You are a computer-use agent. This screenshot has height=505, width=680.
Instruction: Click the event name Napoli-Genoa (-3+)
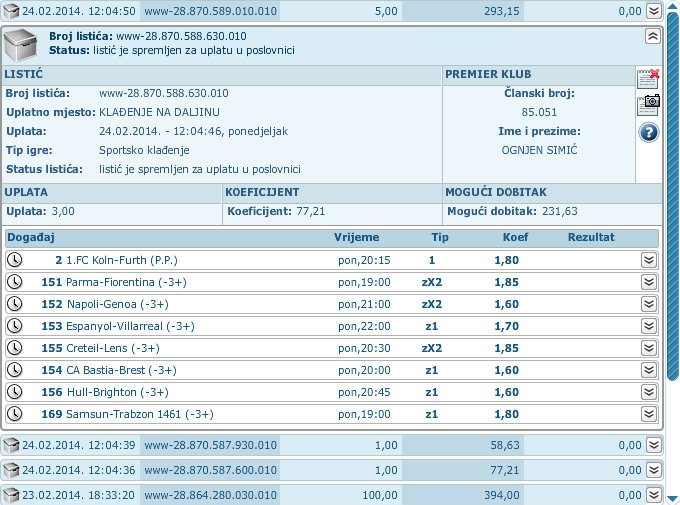[x=117, y=305]
